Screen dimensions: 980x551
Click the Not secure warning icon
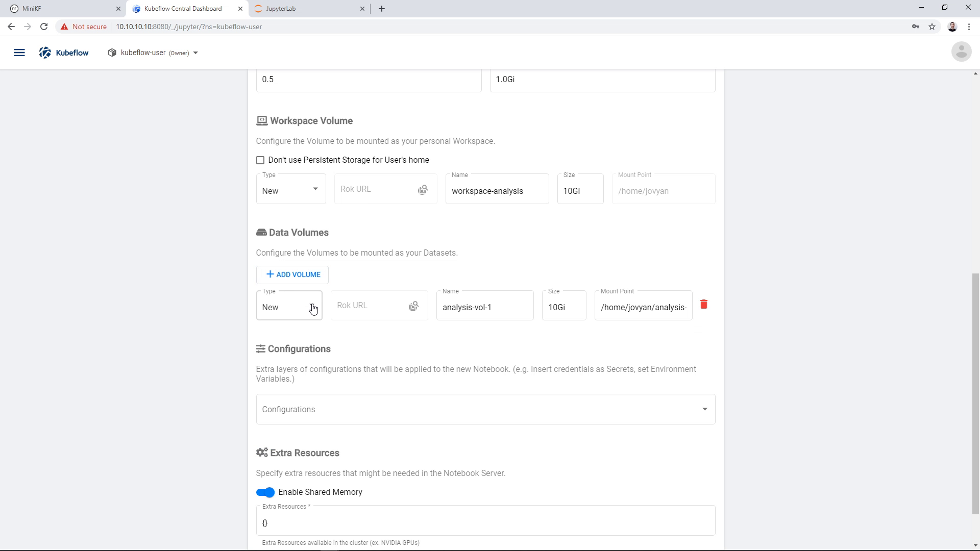(64, 27)
